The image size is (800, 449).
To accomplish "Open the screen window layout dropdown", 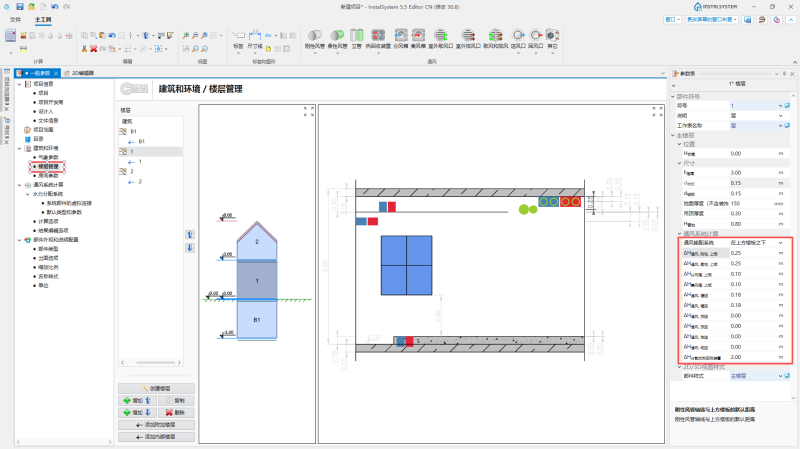I will [712, 19].
